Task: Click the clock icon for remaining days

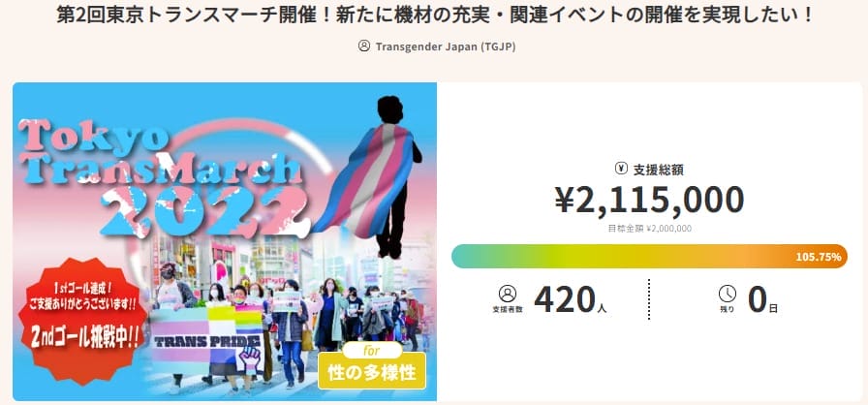Action: tap(727, 294)
